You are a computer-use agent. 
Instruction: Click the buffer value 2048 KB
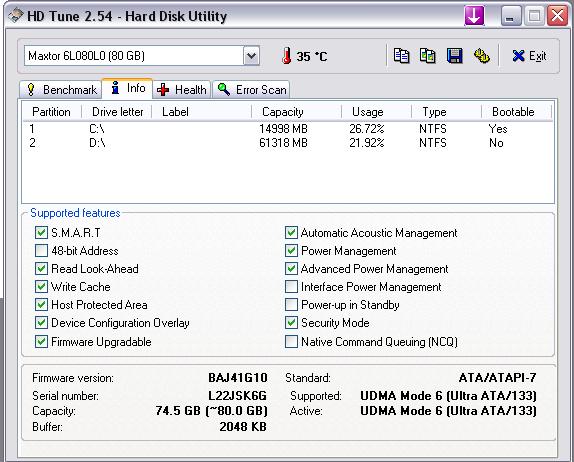(x=243, y=427)
